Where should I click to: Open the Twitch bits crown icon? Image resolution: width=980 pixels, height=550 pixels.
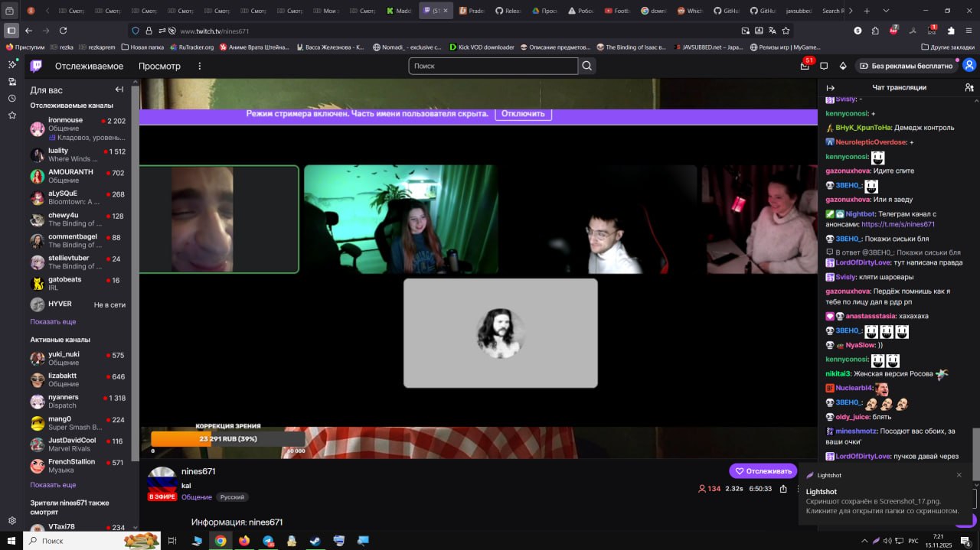(843, 66)
